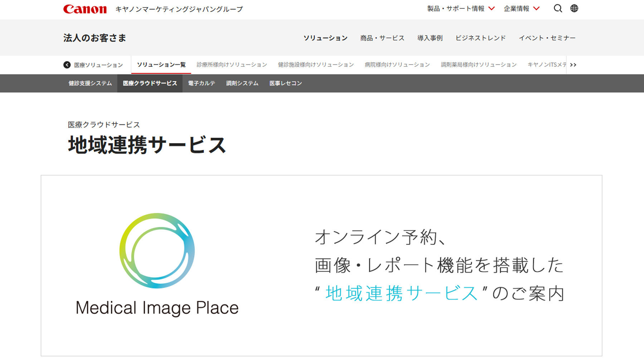Click the オンライン予約、 banner line
The image size is (644, 359).
pos(381,237)
